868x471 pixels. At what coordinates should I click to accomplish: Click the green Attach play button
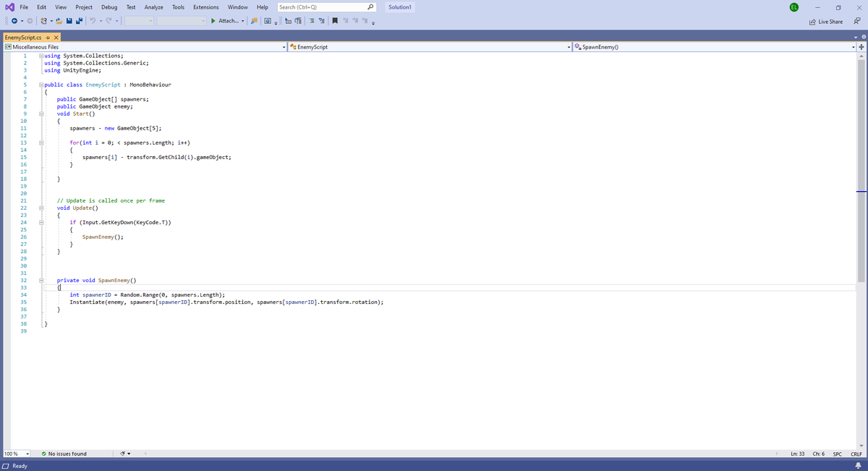(x=213, y=21)
